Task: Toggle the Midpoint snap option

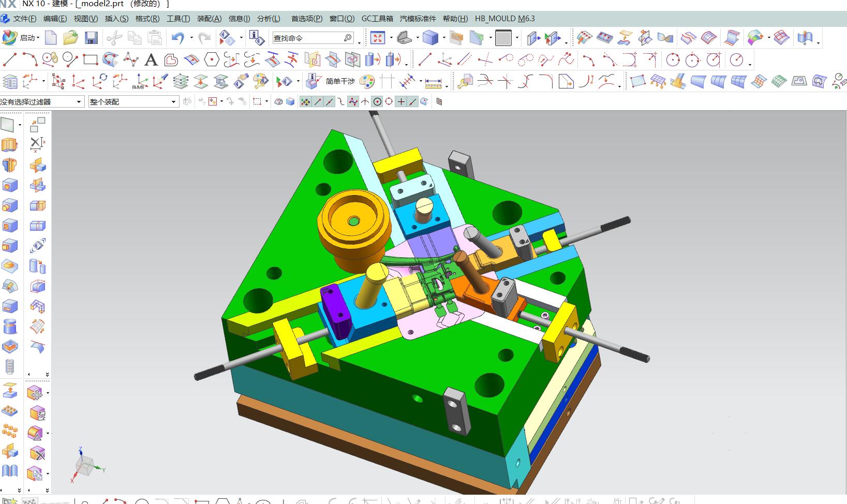Action: pos(329,102)
